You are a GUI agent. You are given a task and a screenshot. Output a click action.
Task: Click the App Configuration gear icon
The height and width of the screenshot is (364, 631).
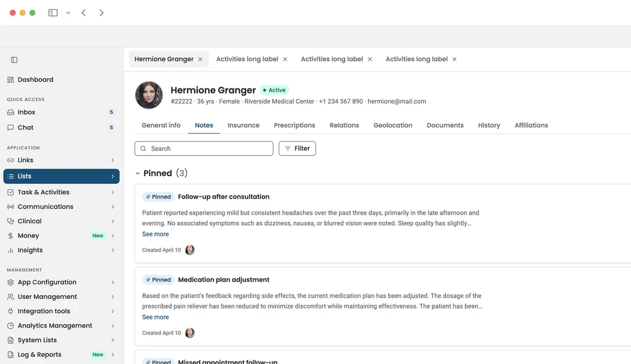tap(10, 282)
